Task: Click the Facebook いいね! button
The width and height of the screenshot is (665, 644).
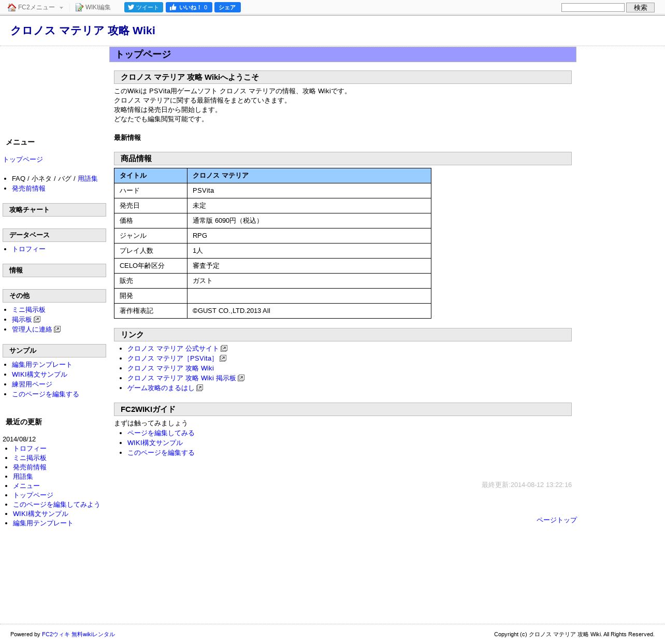Action: [x=189, y=7]
